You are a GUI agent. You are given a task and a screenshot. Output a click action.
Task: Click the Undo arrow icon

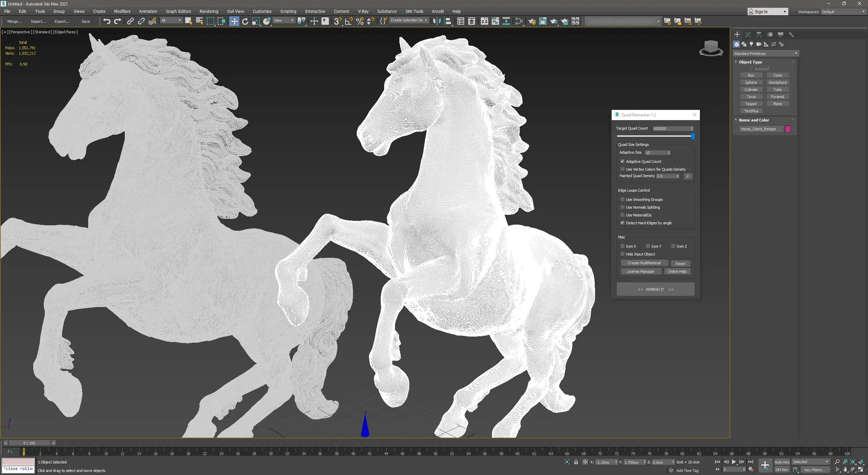click(107, 21)
